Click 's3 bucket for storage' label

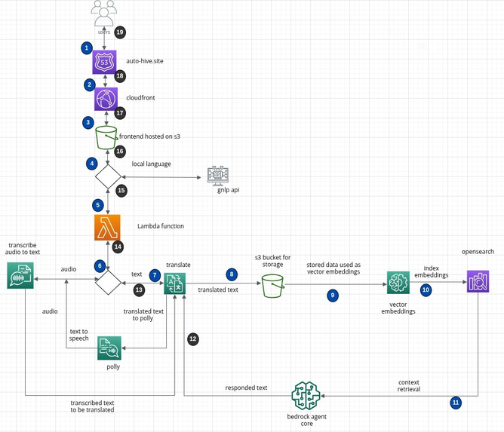click(272, 261)
